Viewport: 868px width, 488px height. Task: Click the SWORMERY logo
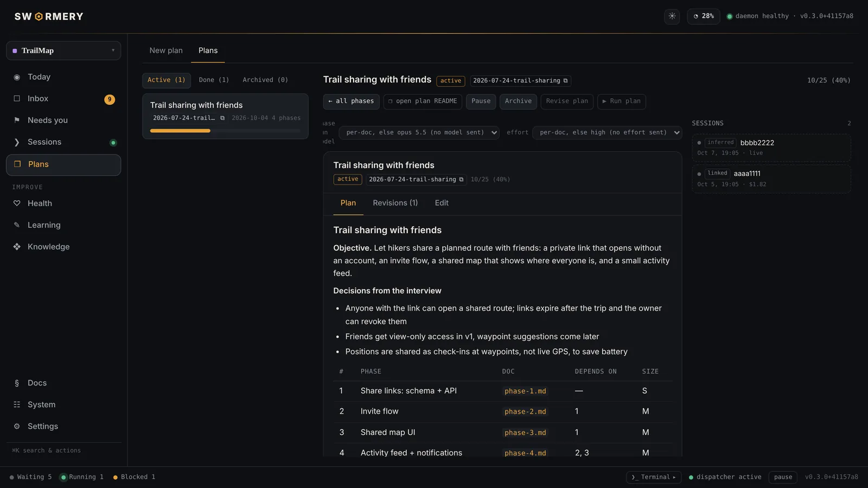(49, 17)
